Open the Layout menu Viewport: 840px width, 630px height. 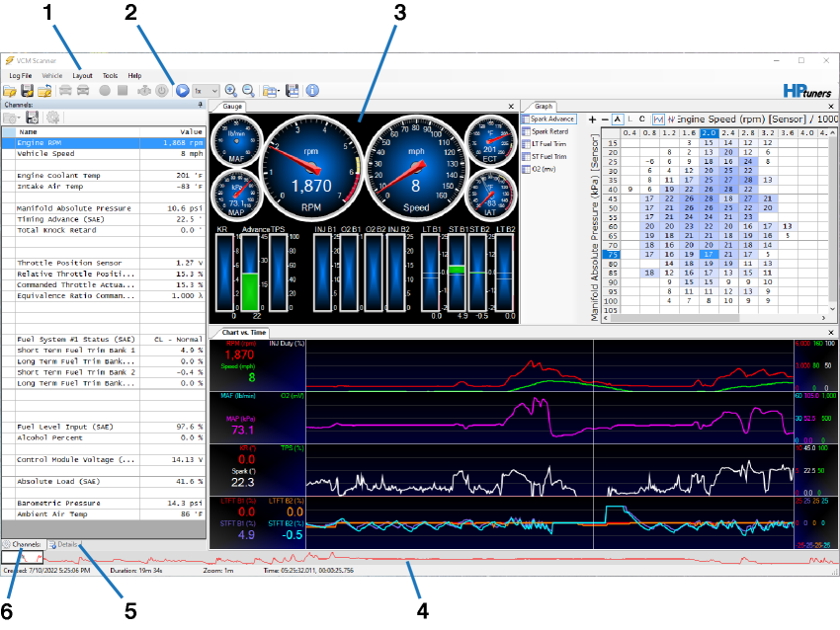(x=82, y=76)
